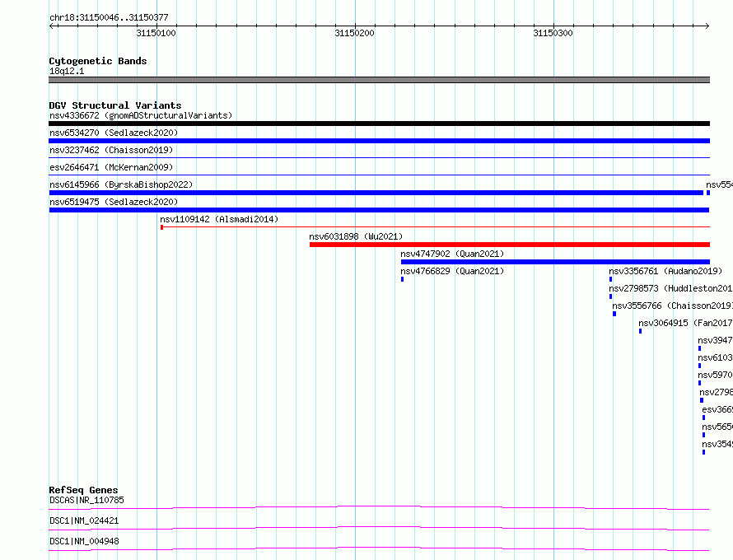Click label nsv4336672 (gnomADStructuralVariants)
Screen dimensions: 733x560
[141, 115]
